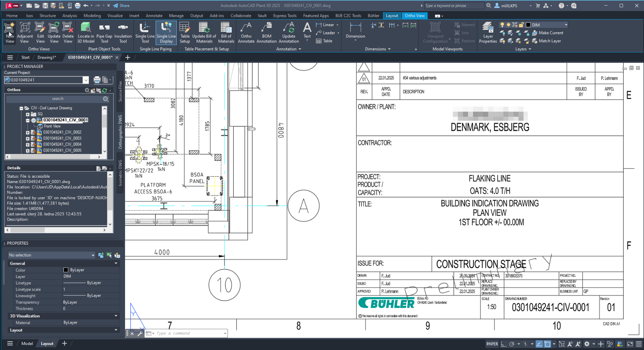Click Locate in 3D Model
Viewport: 644px width, 350px height.
(x=86, y=33)
